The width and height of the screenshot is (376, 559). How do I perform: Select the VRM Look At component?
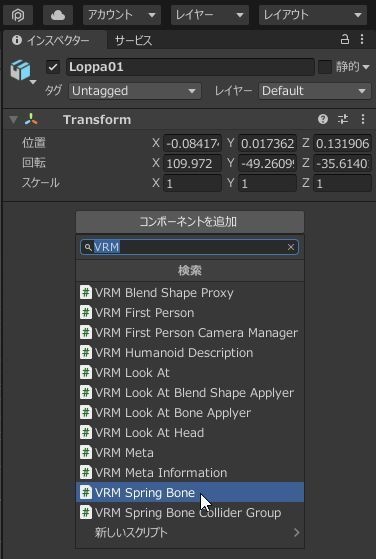(x=190, y=373)
